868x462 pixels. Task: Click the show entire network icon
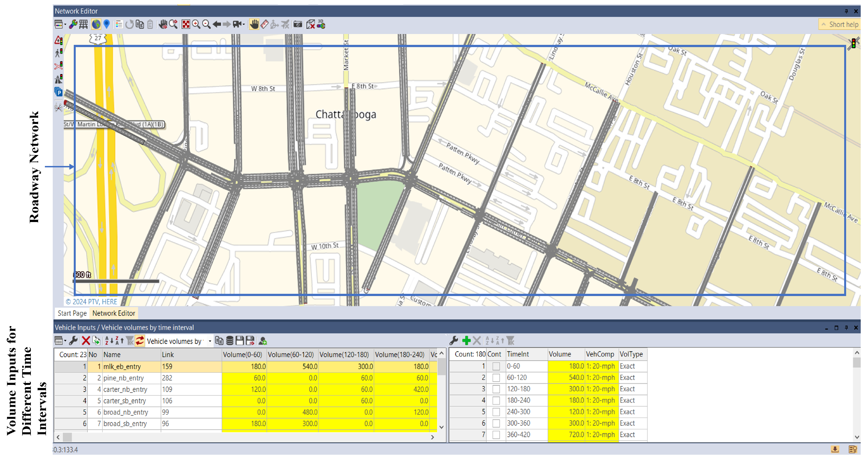[186, 24]
